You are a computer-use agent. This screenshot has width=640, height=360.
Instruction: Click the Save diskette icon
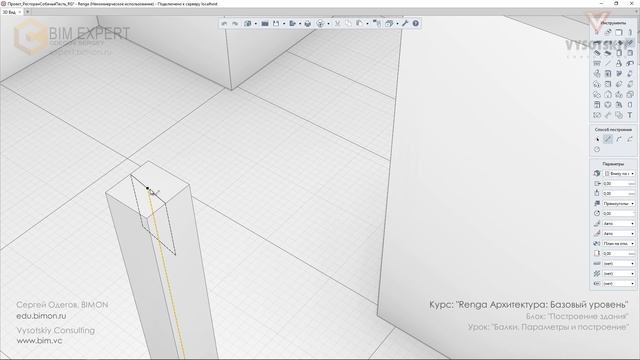click(x=276, y=24)
